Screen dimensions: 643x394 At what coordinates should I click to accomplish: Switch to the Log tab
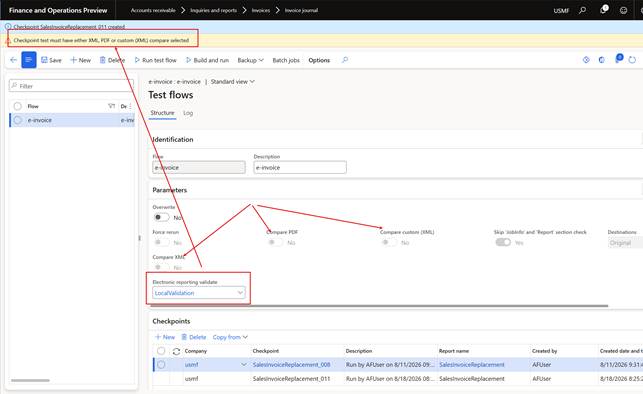coord(188,113)
